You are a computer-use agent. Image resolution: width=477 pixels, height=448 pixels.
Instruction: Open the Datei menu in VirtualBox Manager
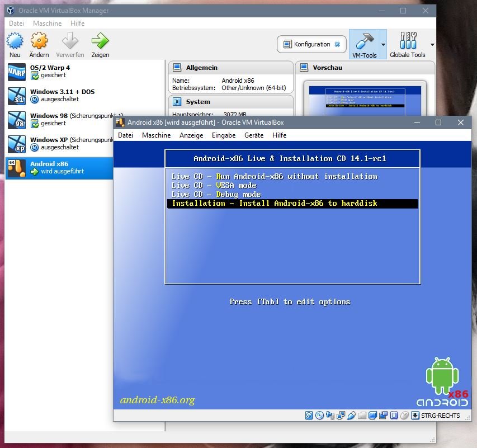click(x=16, y=23)
